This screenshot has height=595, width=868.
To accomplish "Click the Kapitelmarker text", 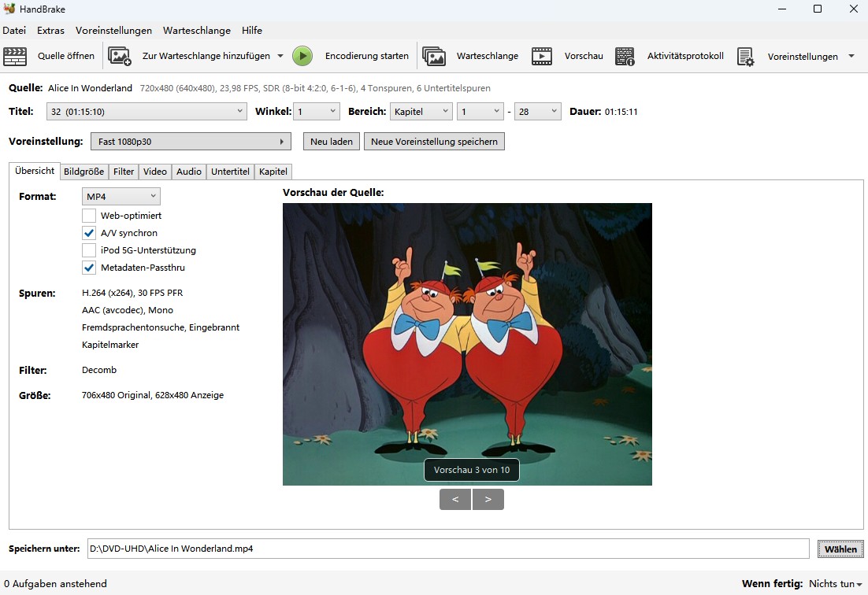I will (x=110, y=345).
